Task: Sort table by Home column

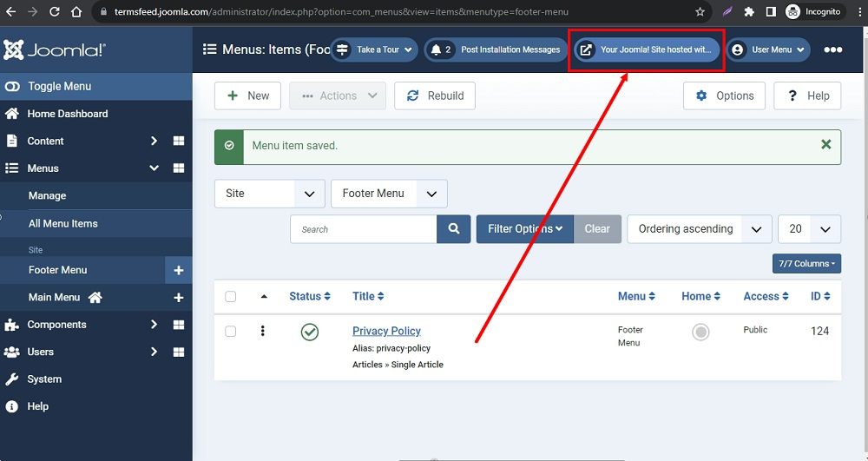Action: [x=700, y=297]
